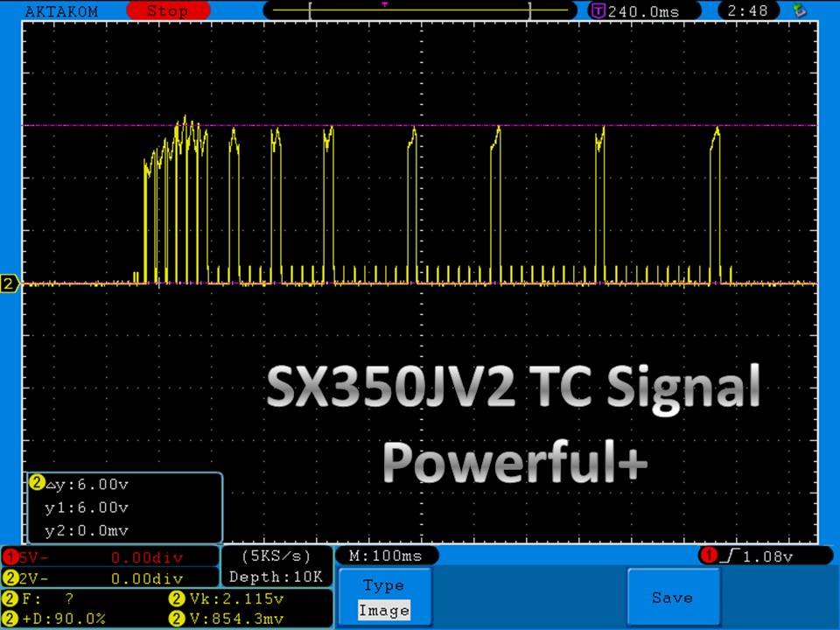The height and width of the screenshot is (630, 840).
Task: Click the magenta trigger marker in memory bar
Action: click(x=385, y=4)
